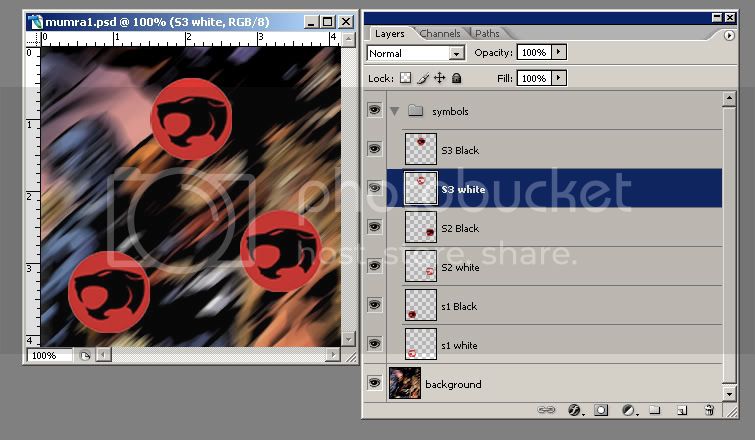Click the Add layer mask icon

pyautogui.click(x=602, y=410)
